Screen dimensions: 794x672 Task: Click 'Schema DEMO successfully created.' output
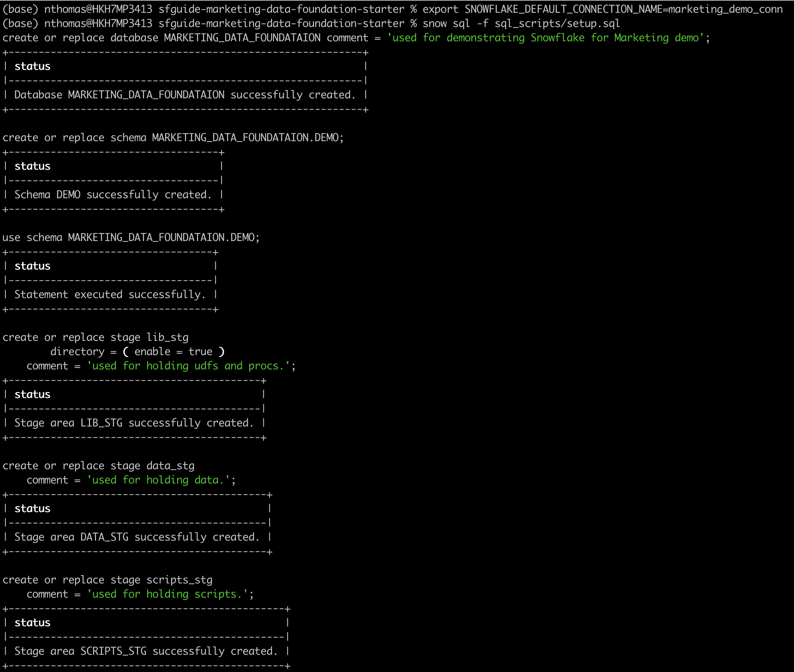click(113, 195)
